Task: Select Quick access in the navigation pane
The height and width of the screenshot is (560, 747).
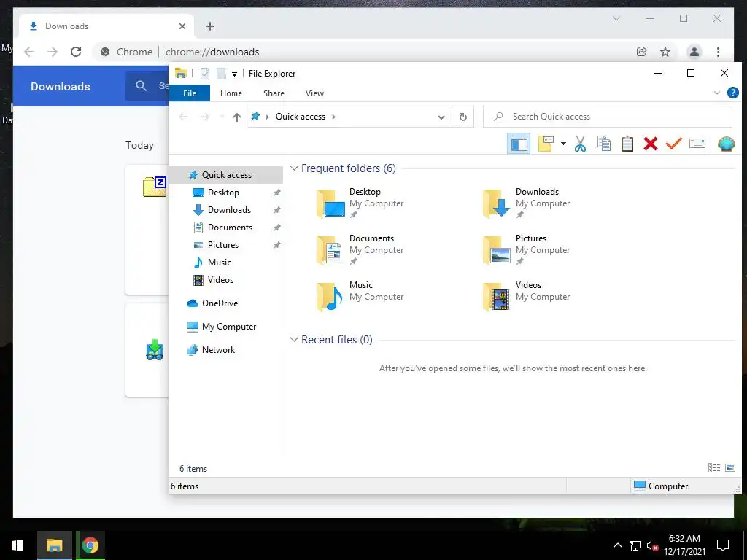Action: 226,175
